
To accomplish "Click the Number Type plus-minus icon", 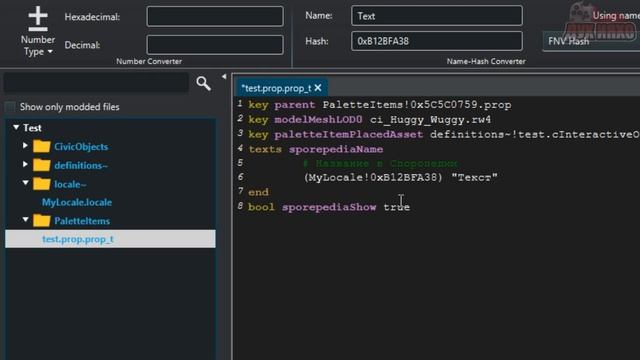I will [x=38, y=18].
